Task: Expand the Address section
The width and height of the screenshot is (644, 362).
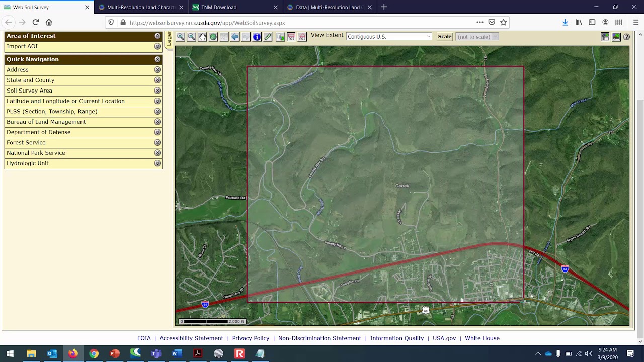Action: (157, 70)
